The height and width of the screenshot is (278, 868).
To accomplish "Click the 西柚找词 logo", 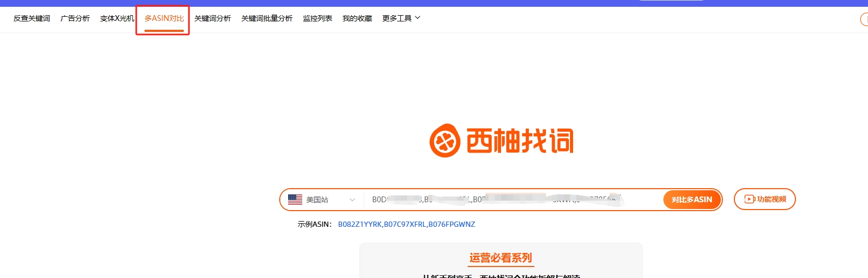I will click(501, 141).
